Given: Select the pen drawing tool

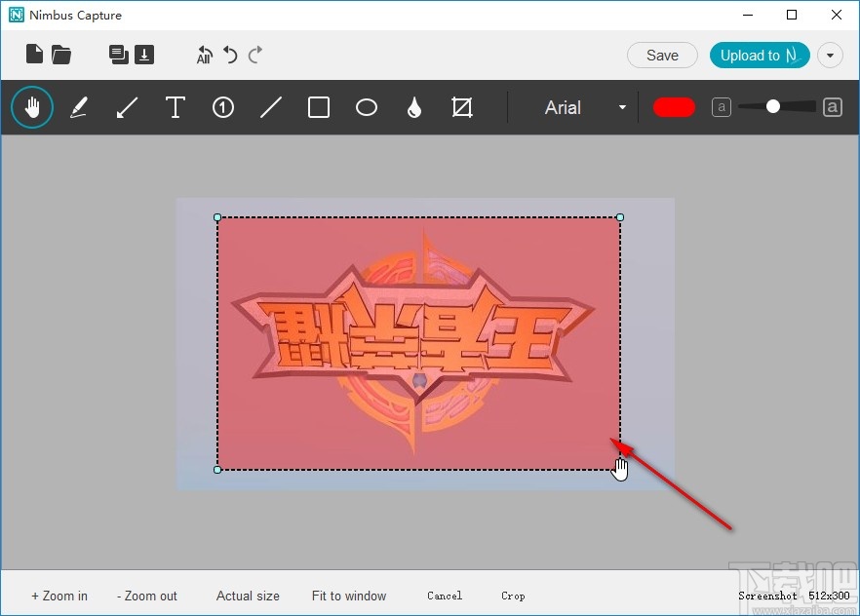Looking at the screenshot, I should point(79,107).
